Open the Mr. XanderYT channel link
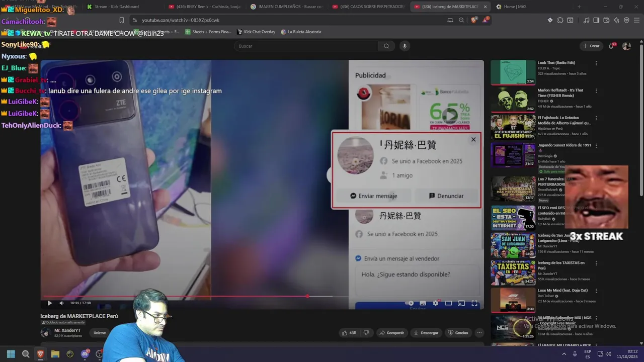The height and width of the screenshot is (362, 644). click(x=67, y=330)
